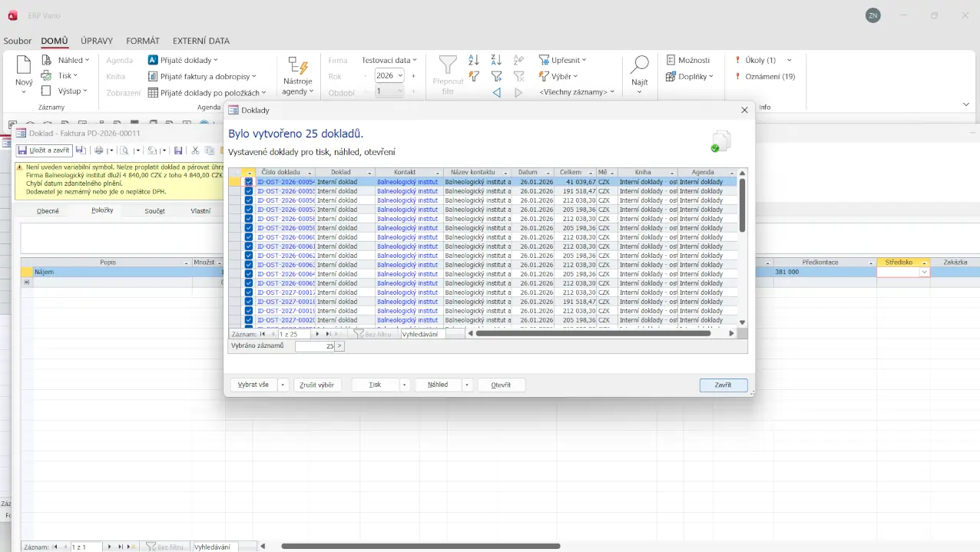Uncheck row ID-OST-2026-00054 checkbox
Image resolution: width=980 pixels, height=552 pixels.
click(x=249, y=182)
